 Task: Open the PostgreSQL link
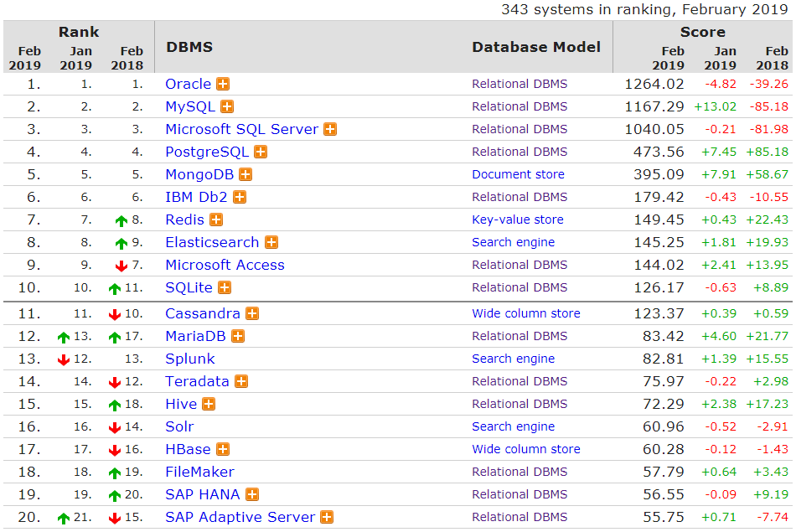[207, 152]
